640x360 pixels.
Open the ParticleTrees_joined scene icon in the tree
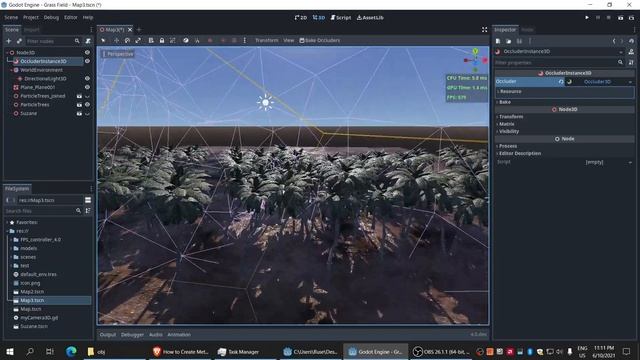click(x=79, y=96)
